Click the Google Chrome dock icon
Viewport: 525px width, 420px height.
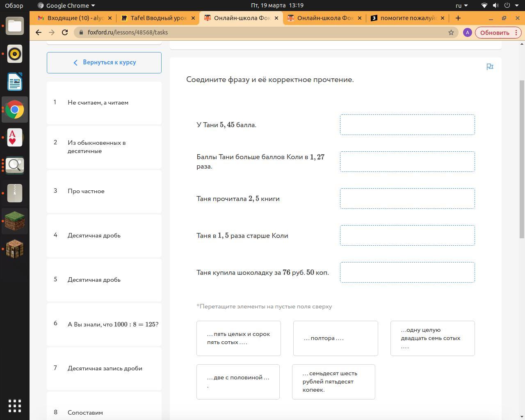(x=15, y=110)
